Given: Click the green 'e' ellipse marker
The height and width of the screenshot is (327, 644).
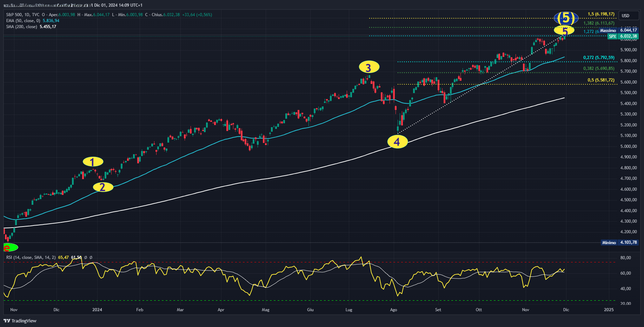Looking at the screenshot, I should [11, 248].
